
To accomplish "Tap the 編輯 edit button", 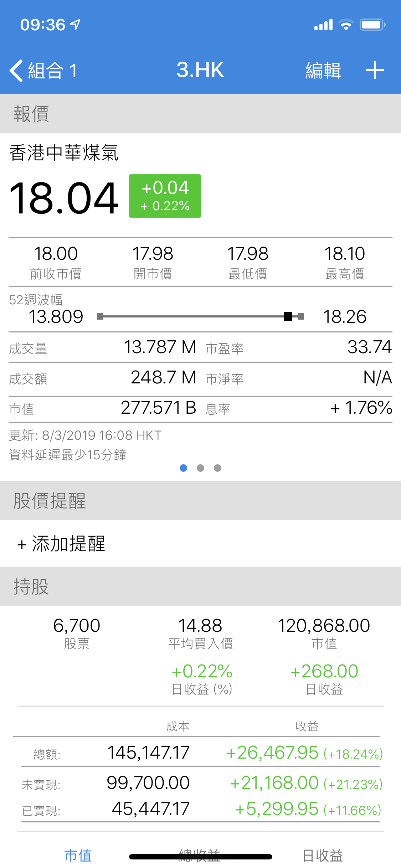I will [x=323, y=70].
